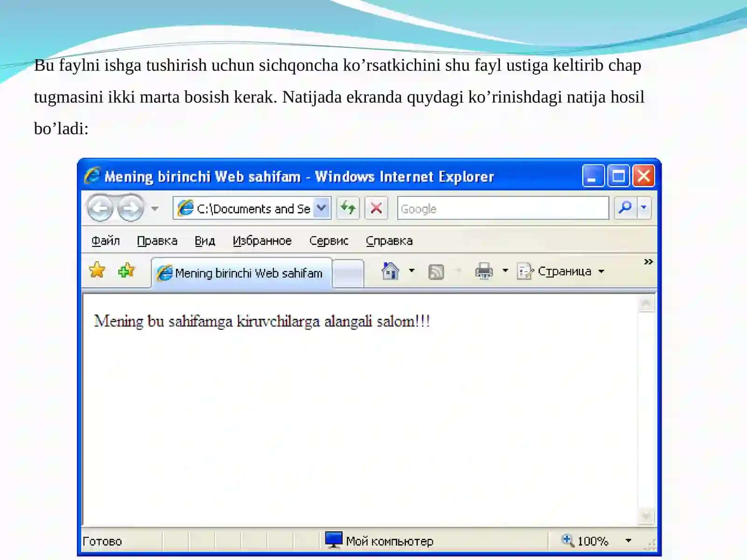Click the magnifier Search button
This screenshot has height=560, width=747.
click(625, 208)
